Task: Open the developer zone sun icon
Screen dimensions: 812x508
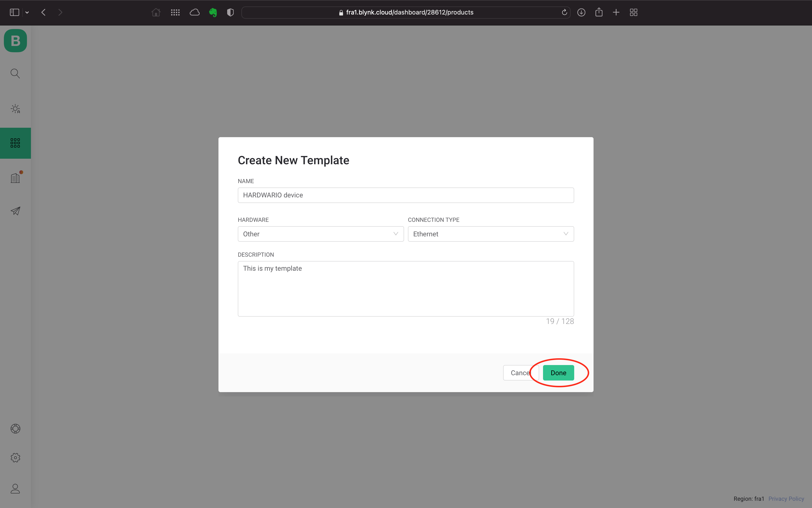Action: click(x=15, y=109)
